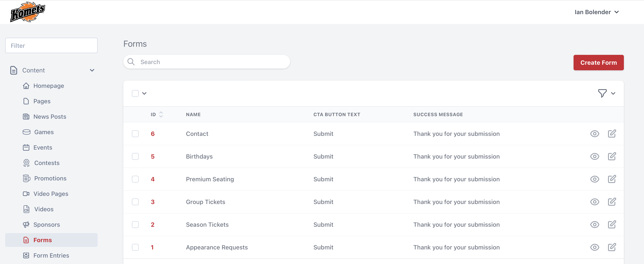Click the Games database icon
644x264 pixels.
27,132
